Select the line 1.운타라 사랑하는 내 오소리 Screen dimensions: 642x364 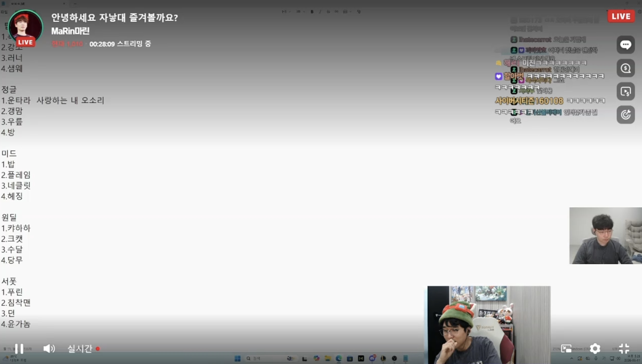point(53,100)
